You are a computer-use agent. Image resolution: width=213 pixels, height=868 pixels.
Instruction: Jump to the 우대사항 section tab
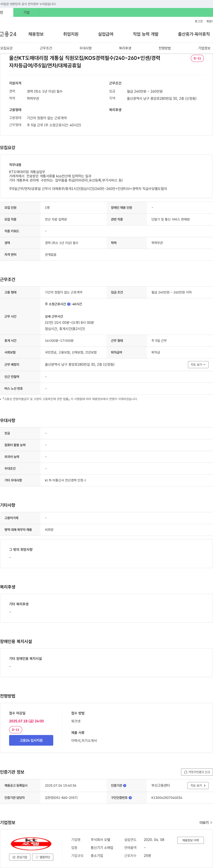tap(86, 48)
